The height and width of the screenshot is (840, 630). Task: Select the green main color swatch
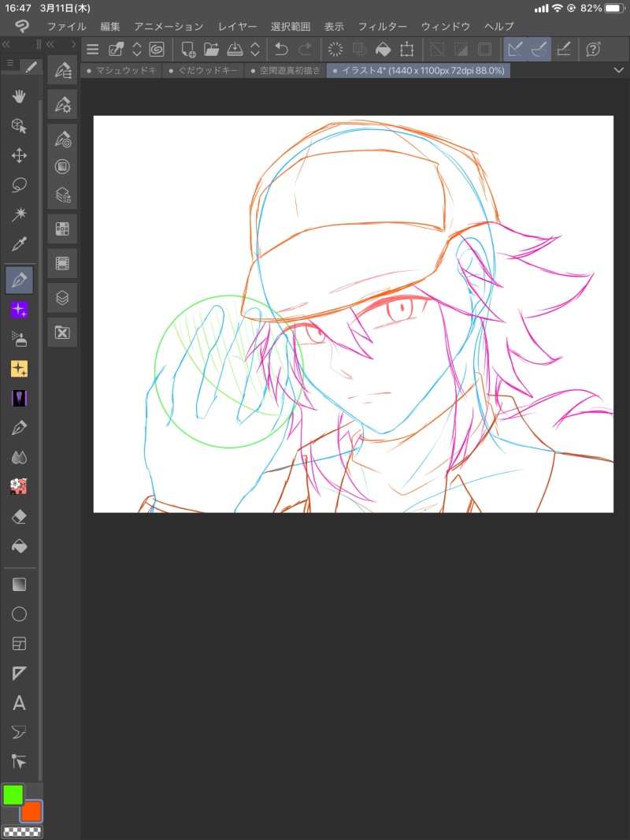pos(13,794)
